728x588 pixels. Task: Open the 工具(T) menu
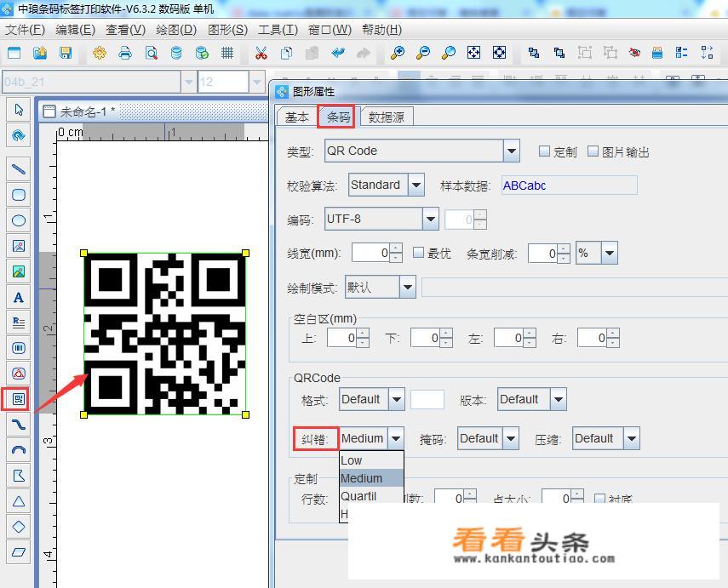[278, 30]
